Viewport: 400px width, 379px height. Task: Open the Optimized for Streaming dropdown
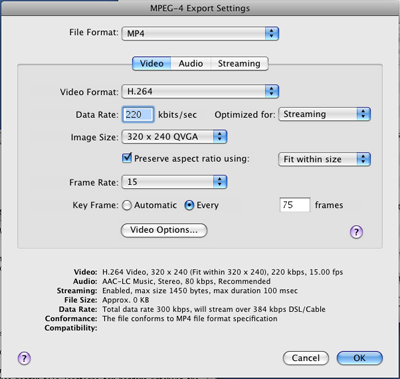click(x=324, y=114)
